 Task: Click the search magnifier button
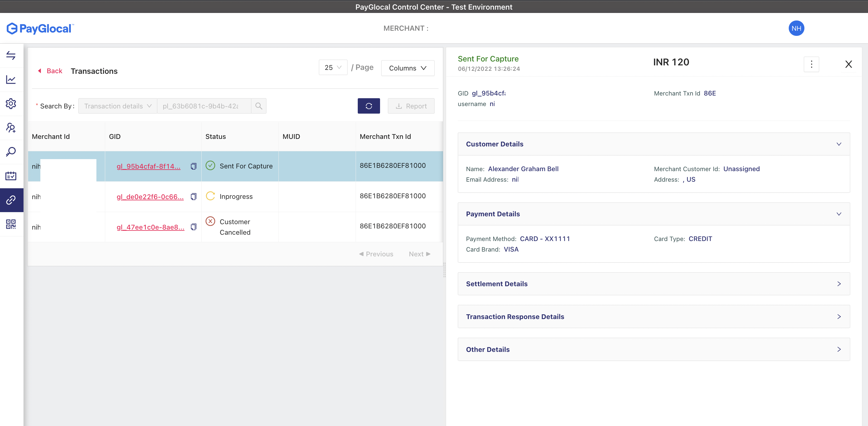[259, 106]
